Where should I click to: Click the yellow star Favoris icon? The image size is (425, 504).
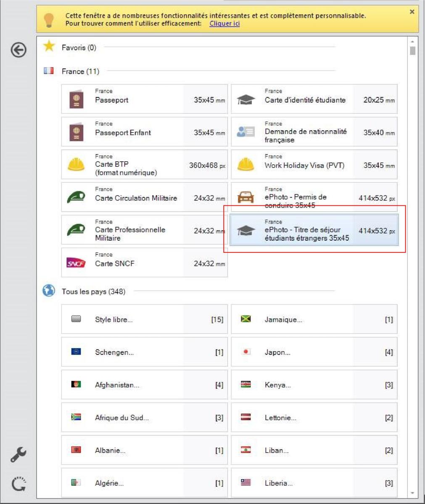click(49, 46)
